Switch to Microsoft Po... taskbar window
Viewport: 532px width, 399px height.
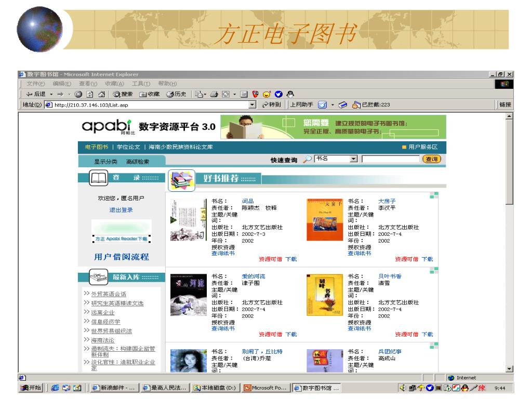(x=265, y=388)
